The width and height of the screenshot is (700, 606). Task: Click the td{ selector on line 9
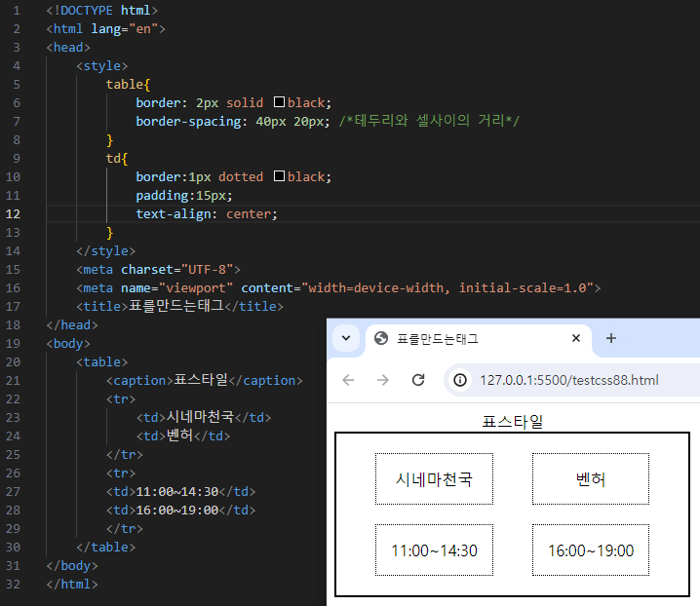(117, 158)
